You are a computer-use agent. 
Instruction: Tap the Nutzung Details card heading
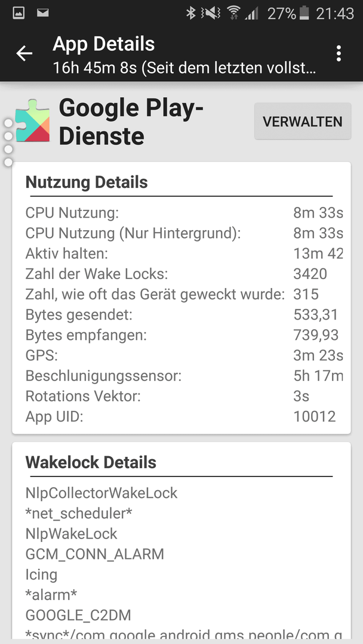coord(87,182)
